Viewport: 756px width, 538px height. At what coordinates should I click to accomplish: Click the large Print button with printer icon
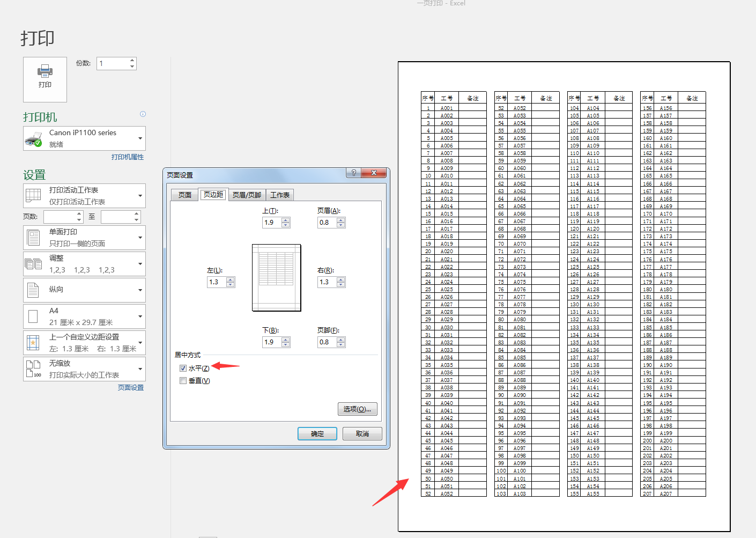click(x=45, y=79)
